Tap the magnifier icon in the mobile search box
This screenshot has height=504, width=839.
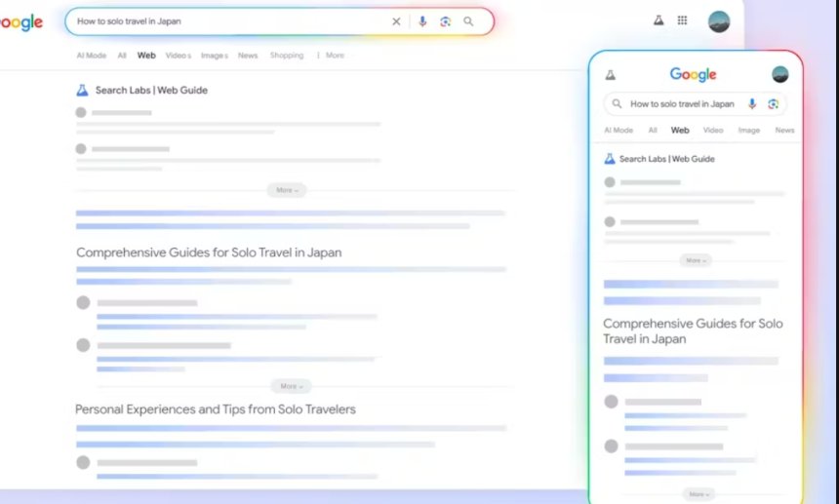coord(617,103)
